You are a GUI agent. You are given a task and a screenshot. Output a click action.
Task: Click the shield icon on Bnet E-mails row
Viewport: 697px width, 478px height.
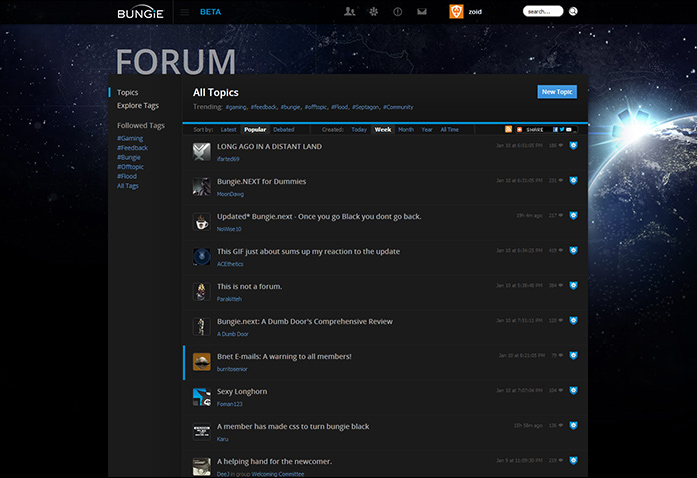point(573,355)
